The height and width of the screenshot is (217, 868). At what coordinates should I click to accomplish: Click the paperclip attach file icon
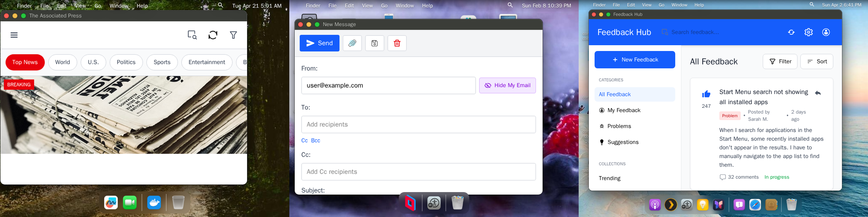pyautogui.click(x=352, y=43)
